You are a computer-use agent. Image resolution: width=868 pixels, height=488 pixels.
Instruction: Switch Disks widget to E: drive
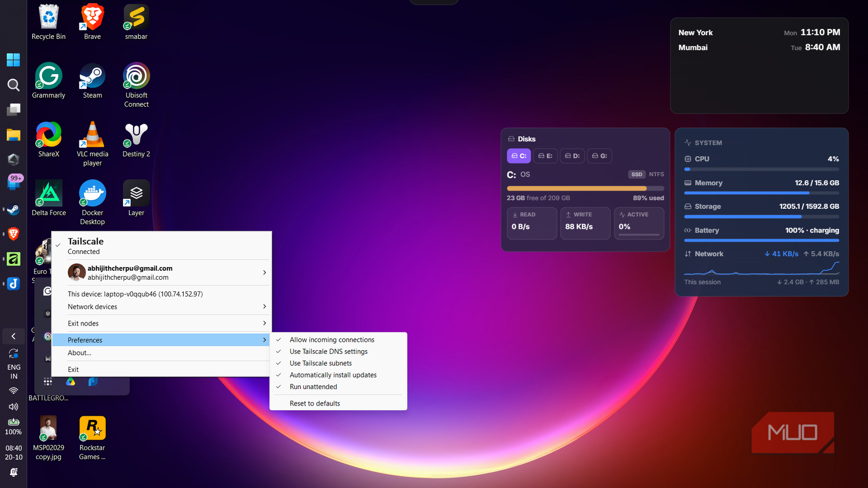tap(545, 156)
